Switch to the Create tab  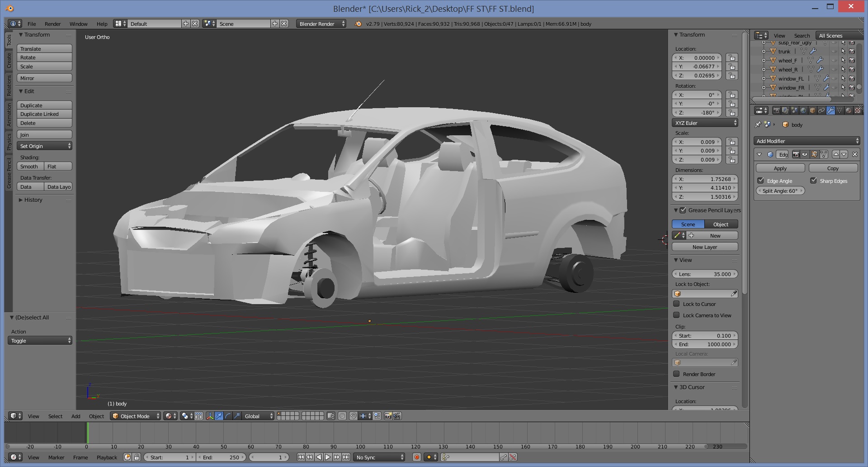pos(9,60)
